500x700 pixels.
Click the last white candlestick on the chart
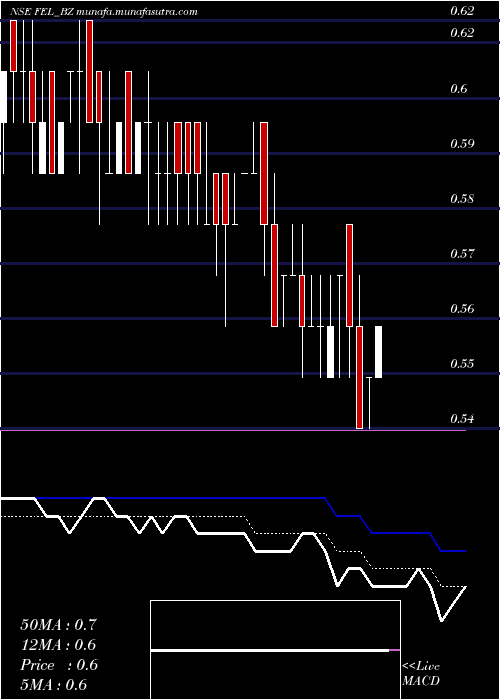tap(378, 352)
